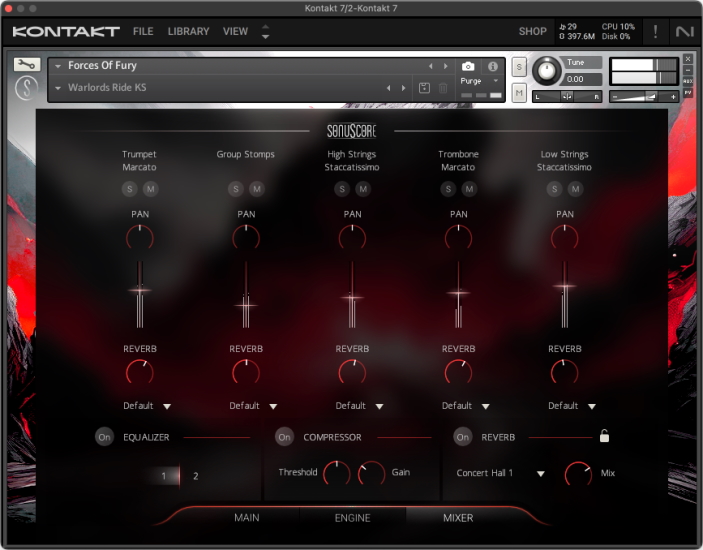Turn on the master Reverb
The height and width of the screenshot is (550, 703).
(x=463, y=437)
